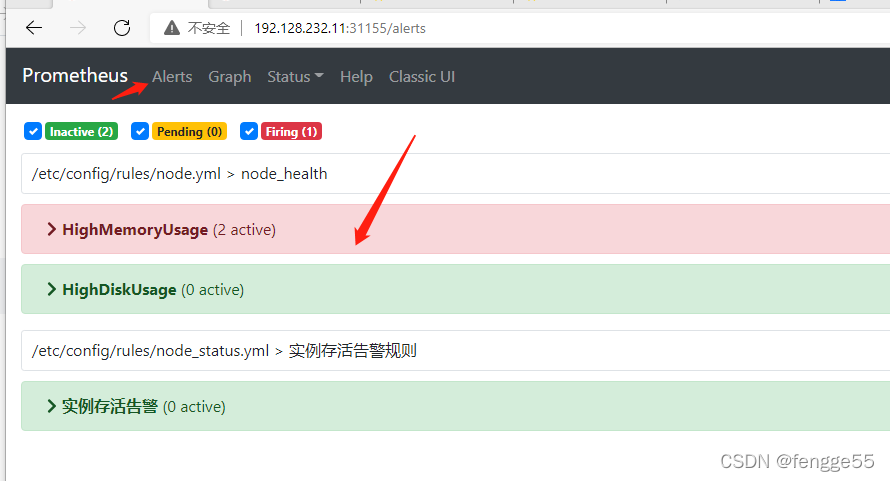Screen dimensions: 890x481
Task: Expand the 实例存活告警 alert chevron
Action: (x=52, y=406)
